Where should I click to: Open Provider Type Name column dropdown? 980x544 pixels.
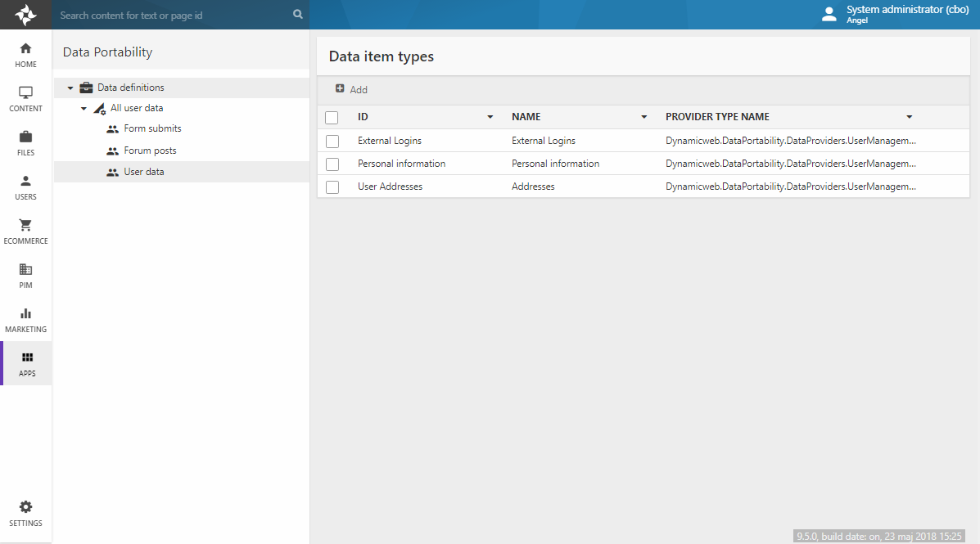coord(909,118)
